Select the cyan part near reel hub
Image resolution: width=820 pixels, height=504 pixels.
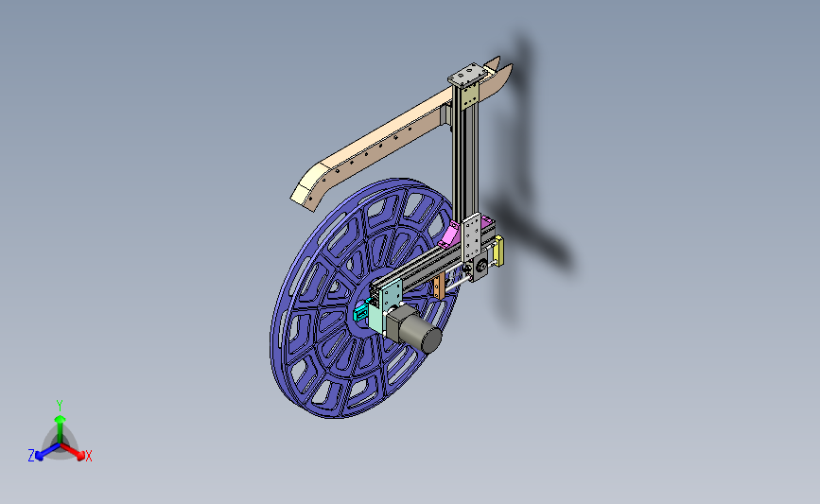361,313
